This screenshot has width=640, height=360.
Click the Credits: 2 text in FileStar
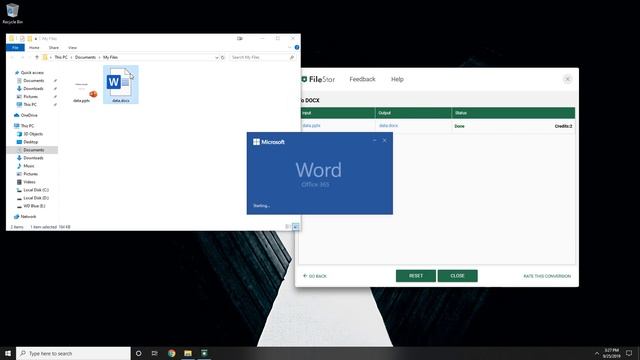[x=563, y=127]
